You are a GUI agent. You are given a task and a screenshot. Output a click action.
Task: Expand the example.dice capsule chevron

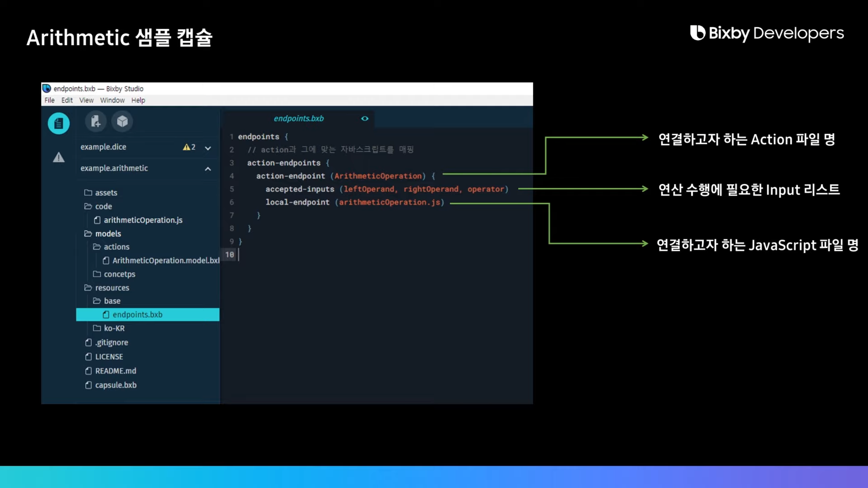(208, 148)
